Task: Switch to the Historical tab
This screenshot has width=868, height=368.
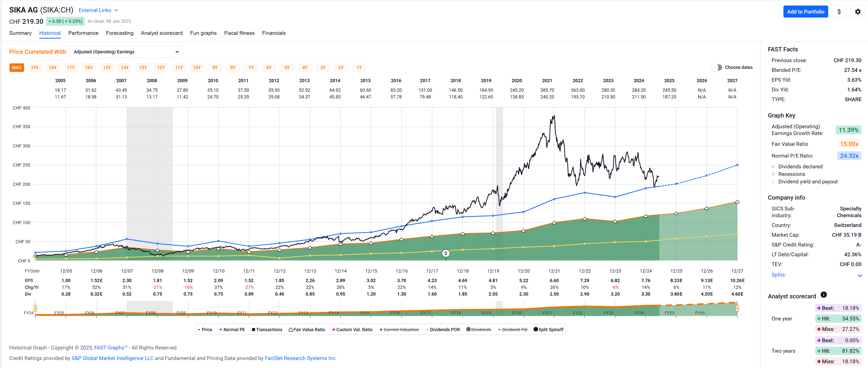Action: [50, 33]
